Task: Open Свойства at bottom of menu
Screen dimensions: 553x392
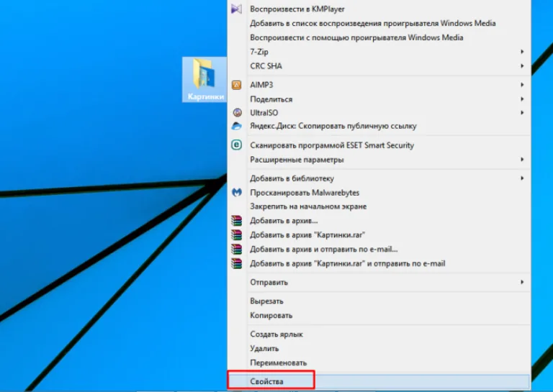Action: (379, 381)
